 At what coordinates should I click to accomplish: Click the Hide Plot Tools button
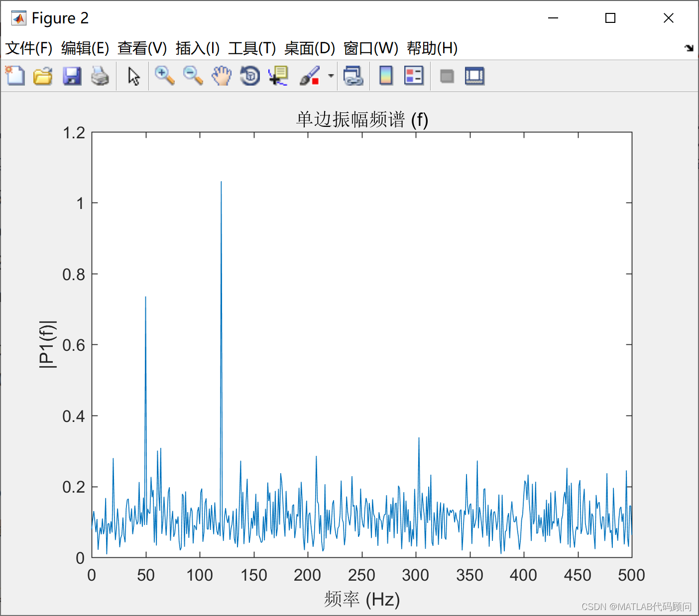click(x=447, y=76)
